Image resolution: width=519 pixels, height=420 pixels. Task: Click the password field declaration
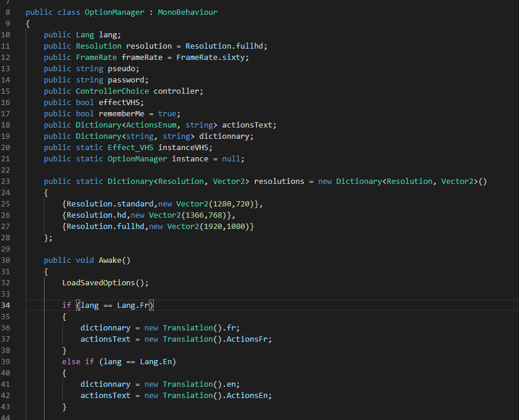coord(126,80)
